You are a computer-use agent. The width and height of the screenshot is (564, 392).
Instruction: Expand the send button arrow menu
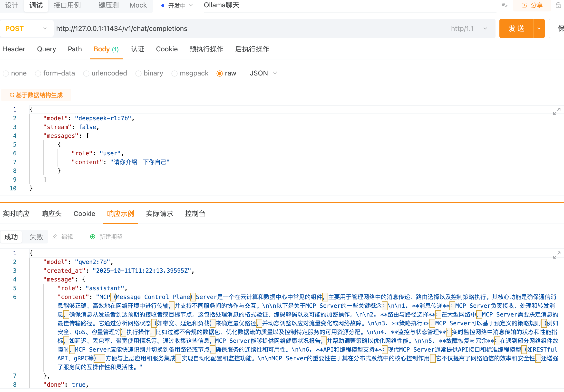(539, 28)
